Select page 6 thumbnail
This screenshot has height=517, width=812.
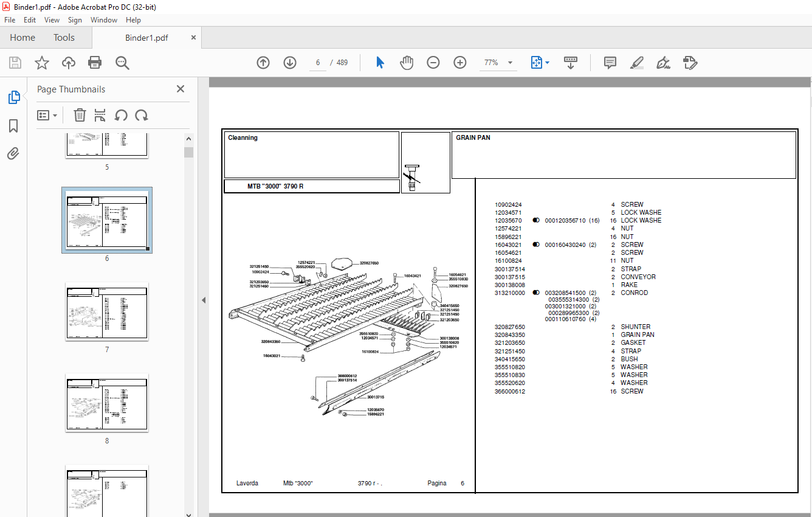(107, 220)
